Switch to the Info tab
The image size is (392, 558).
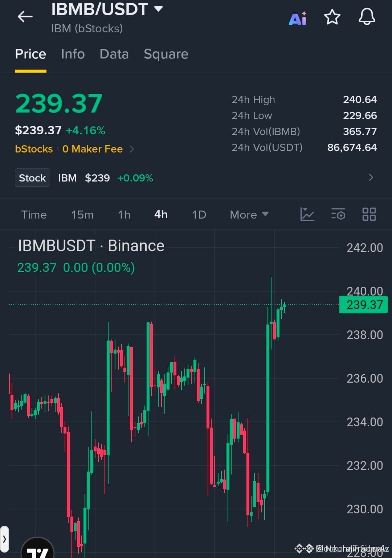(73, 54)
